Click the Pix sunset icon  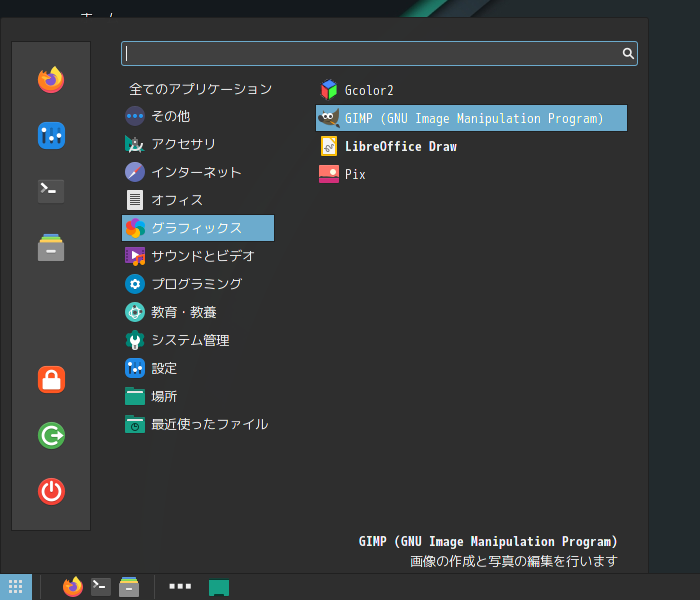[x=329, y=174]
